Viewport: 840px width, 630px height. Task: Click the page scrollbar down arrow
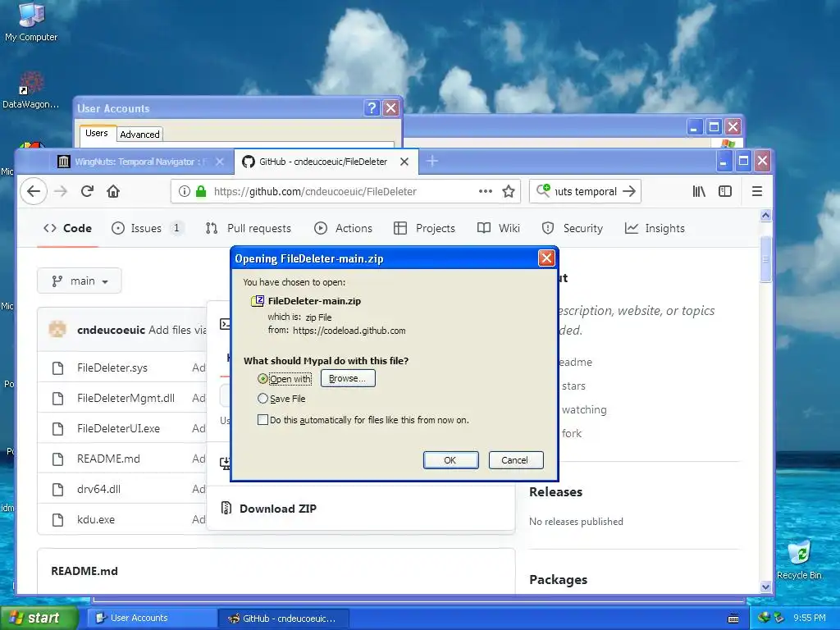765,587
